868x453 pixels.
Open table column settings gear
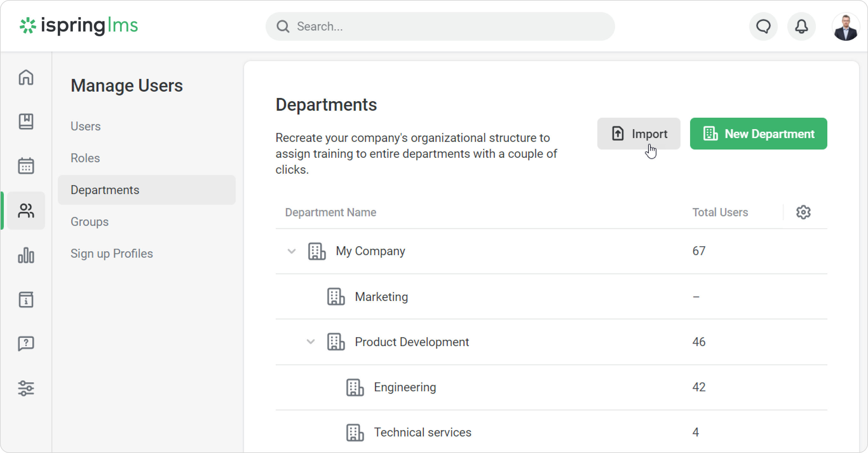click(803, 212)
